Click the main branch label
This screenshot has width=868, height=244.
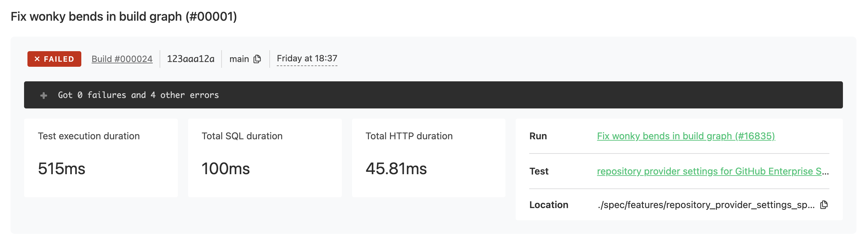(239, 59)
